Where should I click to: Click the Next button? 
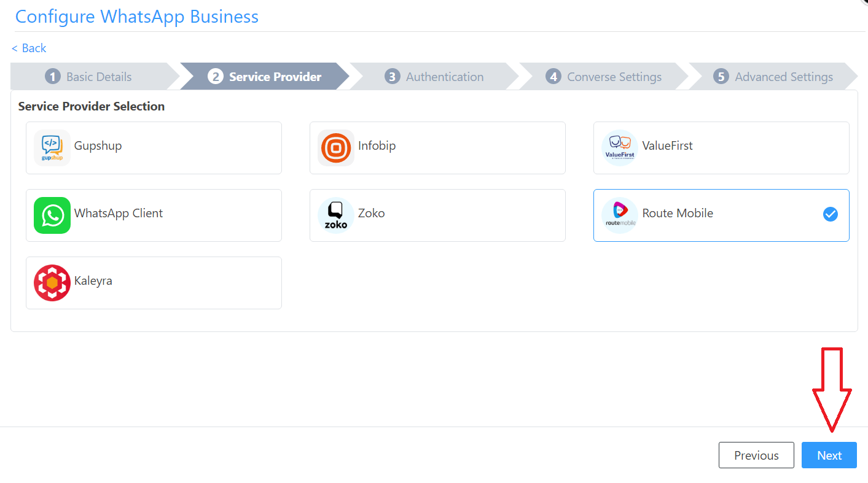(829, 455)
